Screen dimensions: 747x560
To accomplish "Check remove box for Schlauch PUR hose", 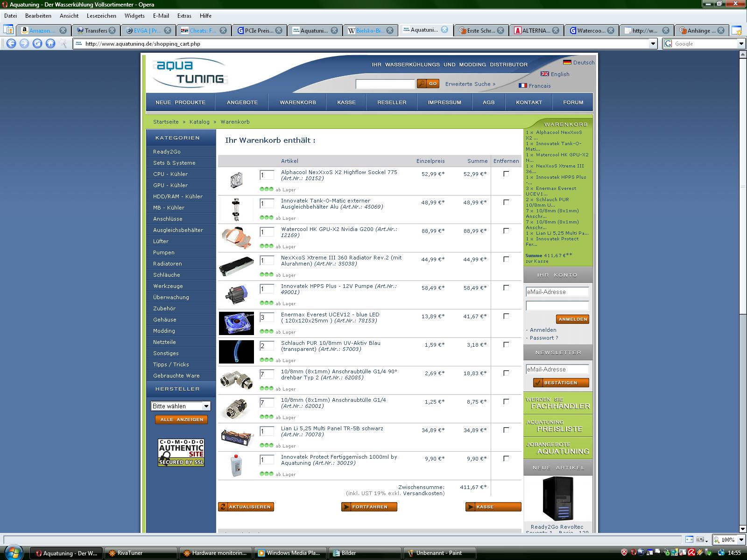I will (x=506, y=344).
